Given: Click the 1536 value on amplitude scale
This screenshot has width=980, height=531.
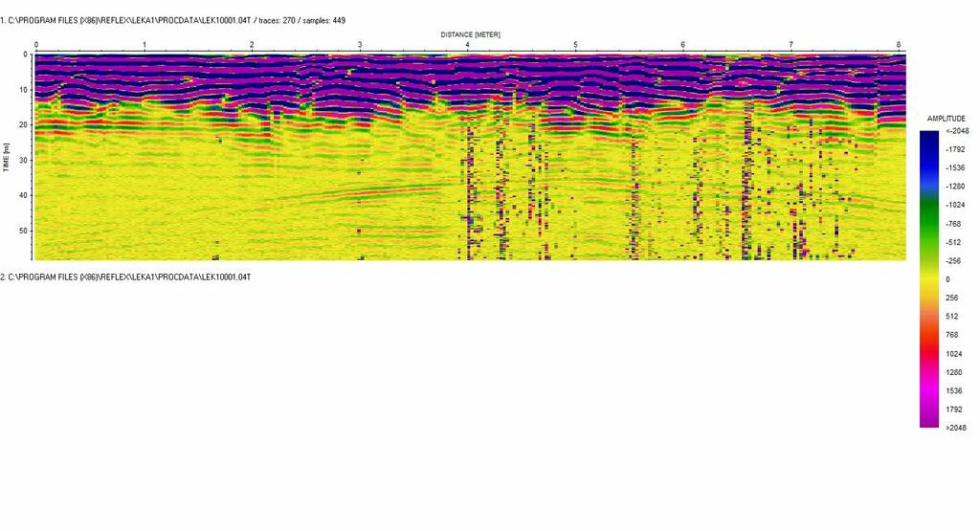Looking at the screenshot, I should (953, 390).
